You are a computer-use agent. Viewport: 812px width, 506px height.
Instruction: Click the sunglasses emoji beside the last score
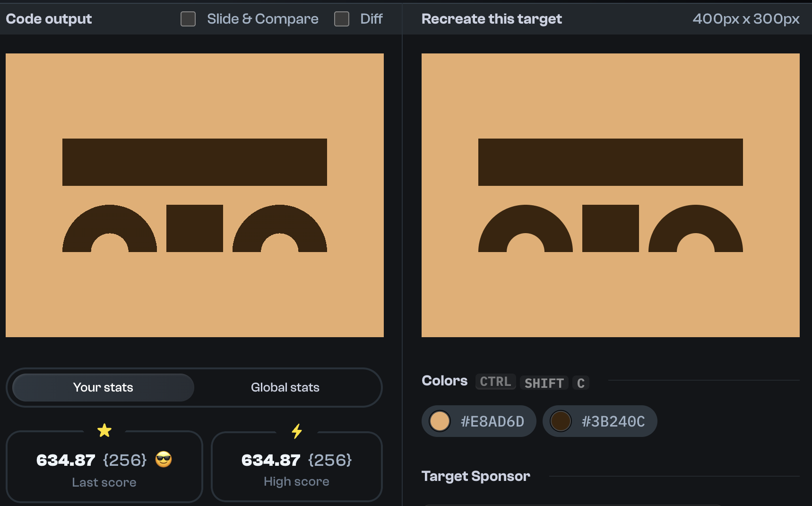tap(164, 460)
